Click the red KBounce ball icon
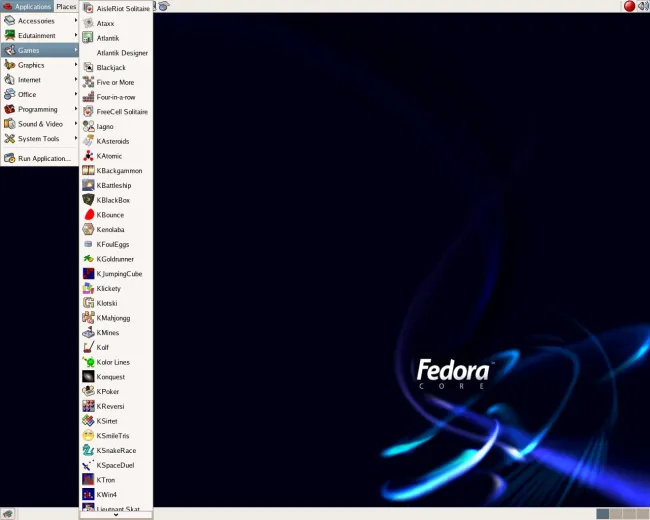Image resolution: width=650 pixels, height=520 pixels. pyautogui.click(x=89, y=214)
